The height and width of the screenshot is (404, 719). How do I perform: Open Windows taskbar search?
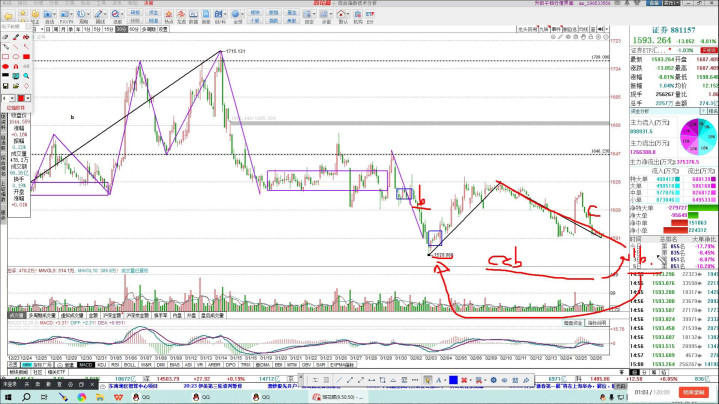(x=26, y=397)
